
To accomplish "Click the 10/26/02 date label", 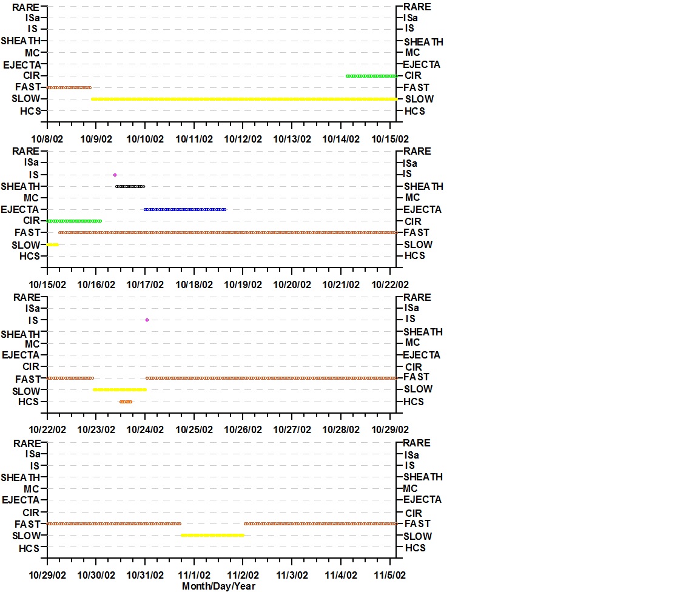I will point(243,429).
